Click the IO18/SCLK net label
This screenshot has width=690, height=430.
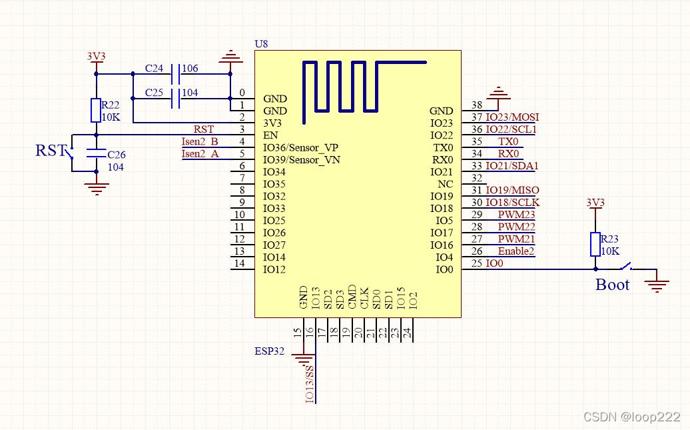coord(512,202)
